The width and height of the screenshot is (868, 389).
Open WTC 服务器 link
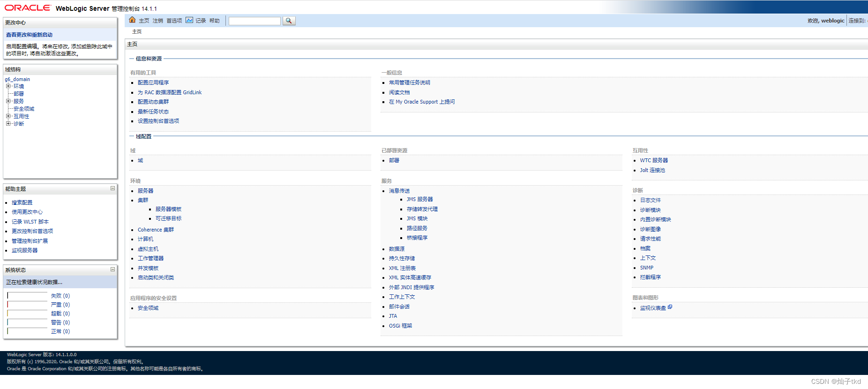click(x=654, y=160)
